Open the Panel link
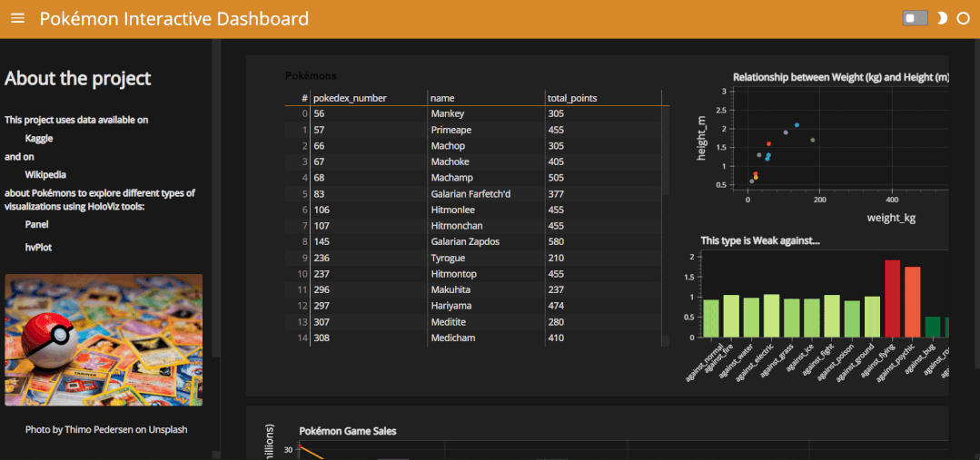The height and width of the screenshot is (460, 980). [x=37, y=224]
